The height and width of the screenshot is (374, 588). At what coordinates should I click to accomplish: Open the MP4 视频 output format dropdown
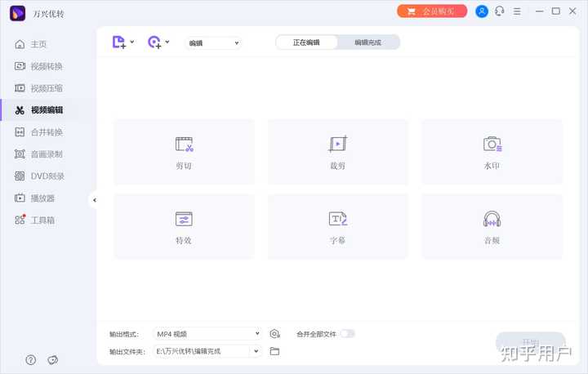[207, 333]
